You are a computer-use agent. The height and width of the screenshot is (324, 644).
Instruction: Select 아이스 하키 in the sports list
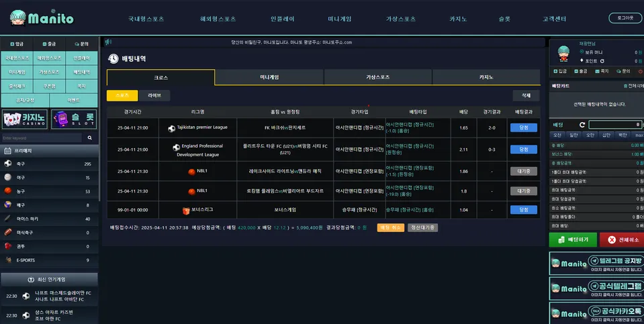[49, 219]
